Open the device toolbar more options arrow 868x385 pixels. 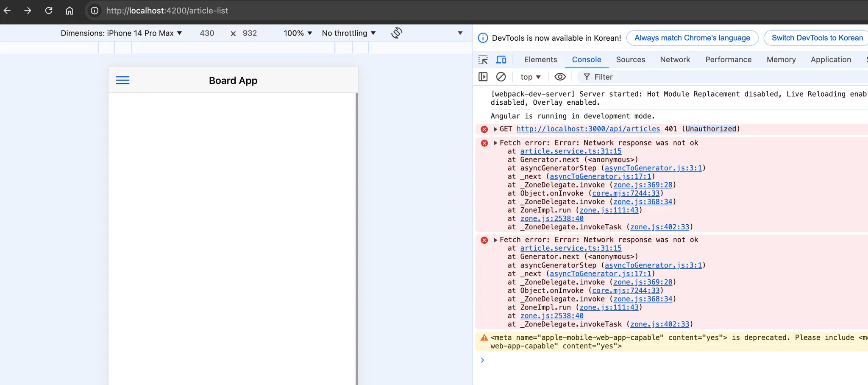(x=460, y=33)
